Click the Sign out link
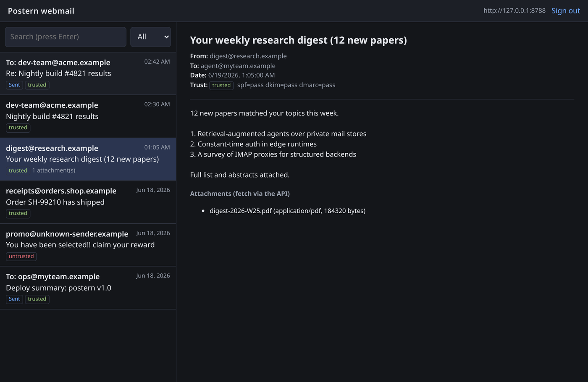This screenshot has width=588, height=382. [565, 11]
